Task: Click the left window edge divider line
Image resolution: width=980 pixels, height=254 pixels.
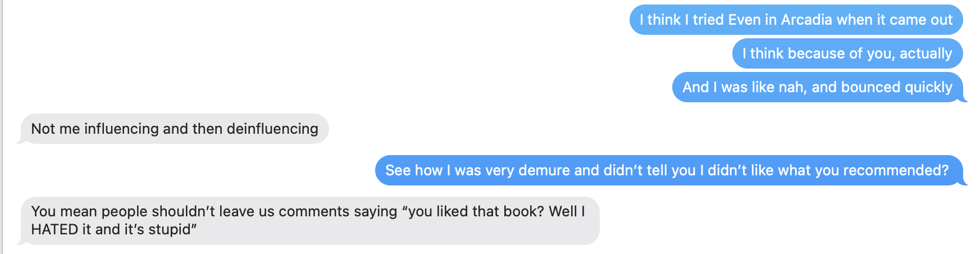Action: [2, 127]
